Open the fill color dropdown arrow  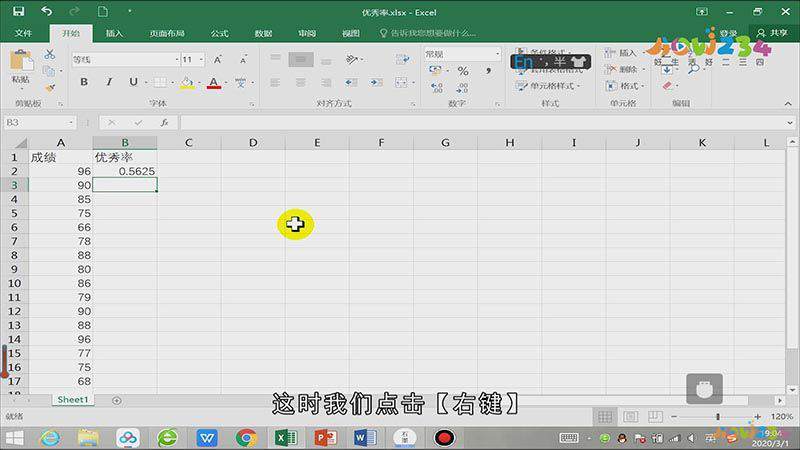click(x=199, y=83)
